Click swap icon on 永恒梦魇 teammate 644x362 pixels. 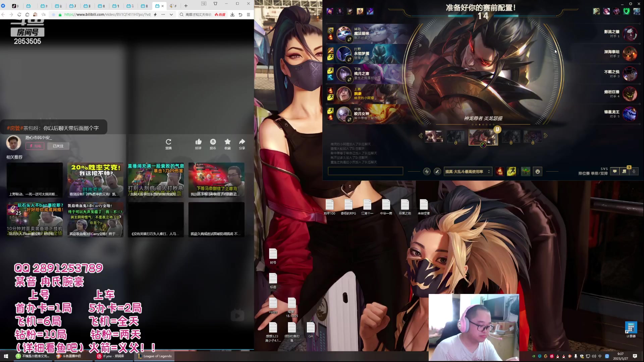pos(350,59)
